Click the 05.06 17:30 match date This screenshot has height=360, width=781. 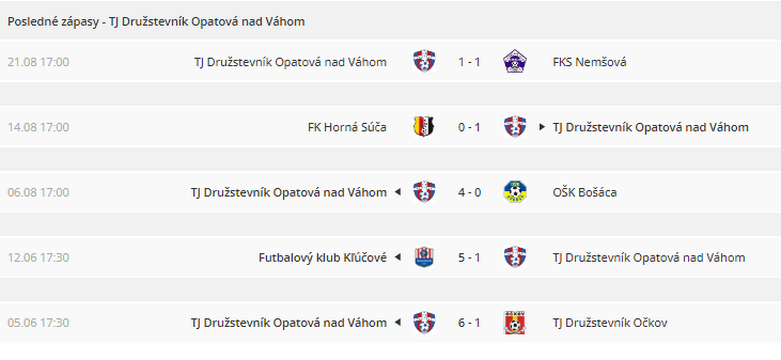[38, 323]
